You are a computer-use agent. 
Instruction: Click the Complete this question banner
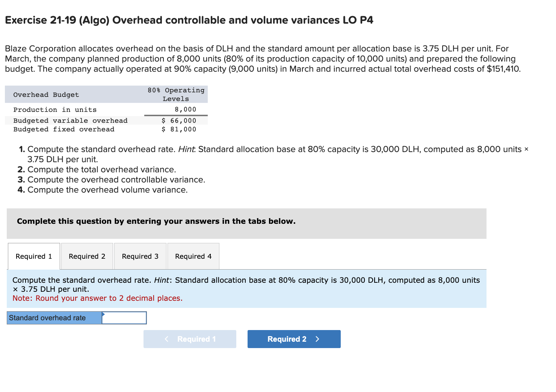(x=156, y=221)
